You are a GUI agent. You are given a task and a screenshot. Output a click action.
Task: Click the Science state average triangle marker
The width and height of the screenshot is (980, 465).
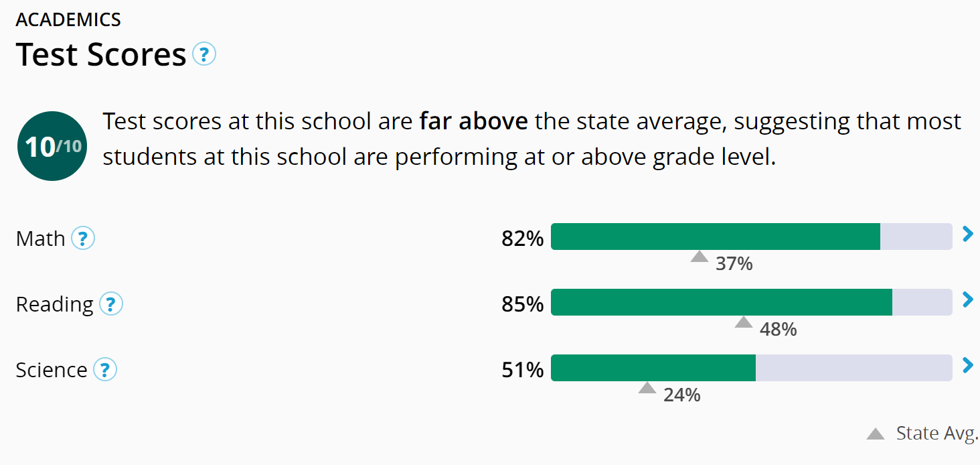[x=647, y=388]
